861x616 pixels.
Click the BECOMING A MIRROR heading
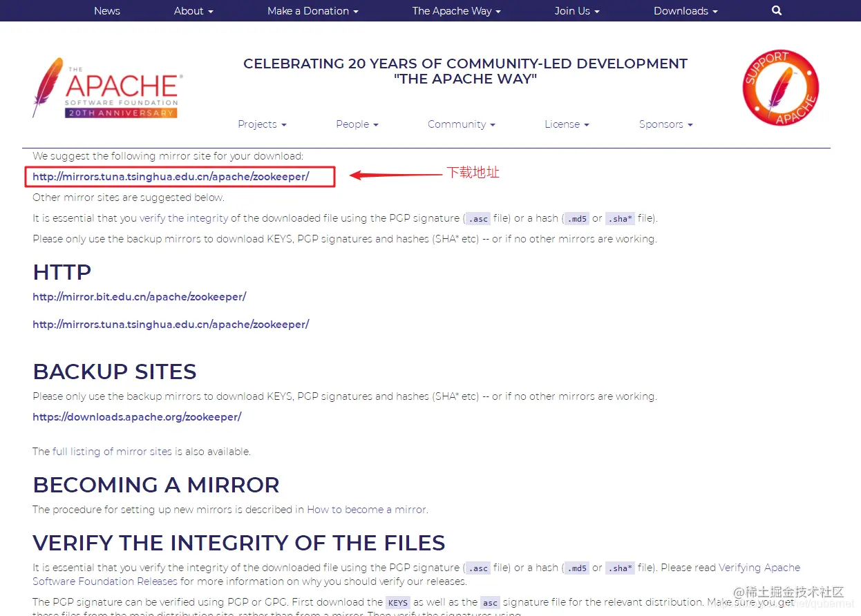tap(156, 485)
